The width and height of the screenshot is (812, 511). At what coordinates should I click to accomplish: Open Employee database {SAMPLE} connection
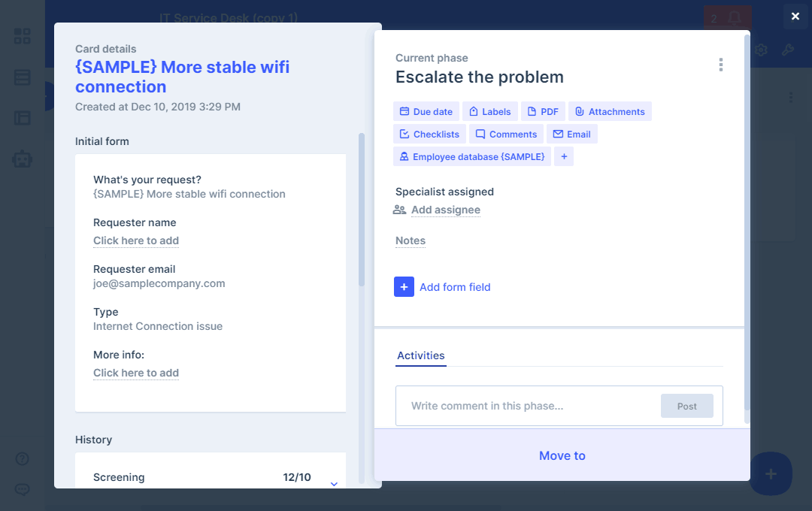click(471, 157)
